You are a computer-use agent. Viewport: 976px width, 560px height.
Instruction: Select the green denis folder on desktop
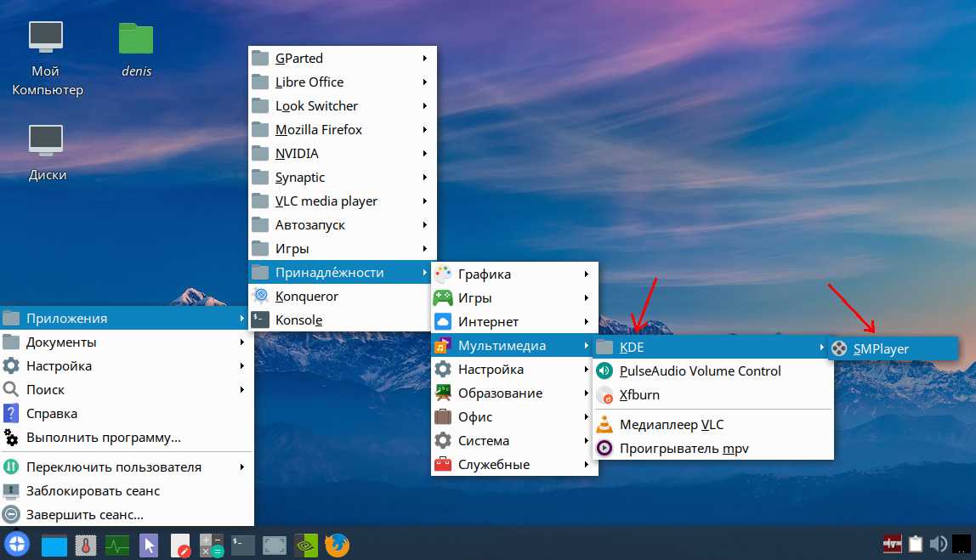pos(136,50)
